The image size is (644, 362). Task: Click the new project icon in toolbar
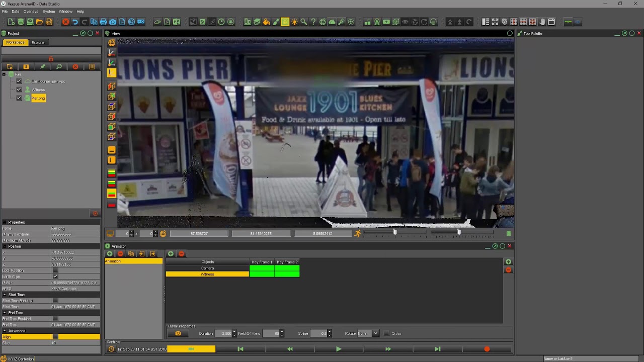point(11,22)
